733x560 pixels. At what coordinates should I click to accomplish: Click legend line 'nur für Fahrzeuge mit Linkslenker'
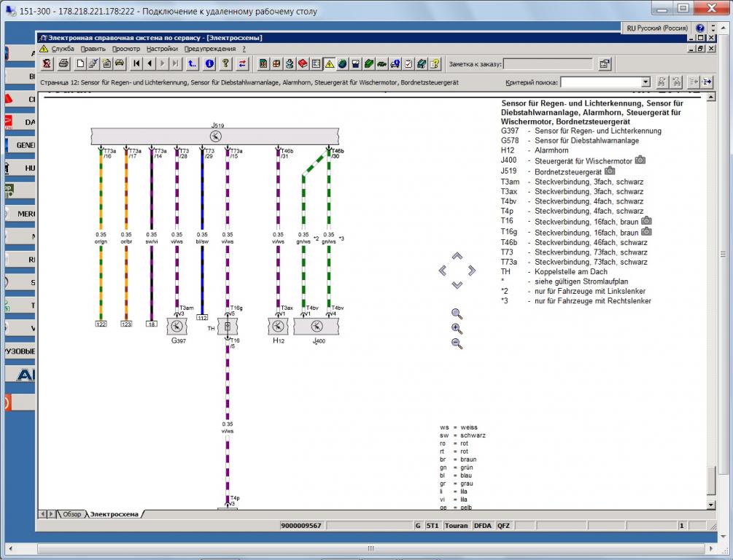coord(590,291)
